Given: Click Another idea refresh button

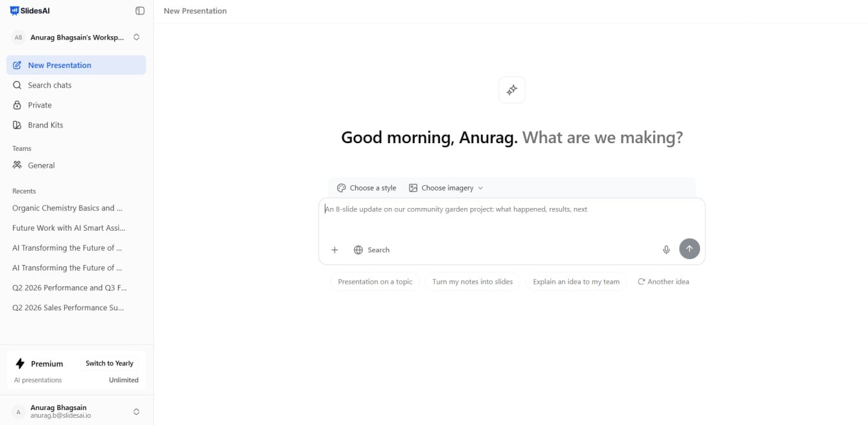Looking at the screenshot, I should pos(663,282).
